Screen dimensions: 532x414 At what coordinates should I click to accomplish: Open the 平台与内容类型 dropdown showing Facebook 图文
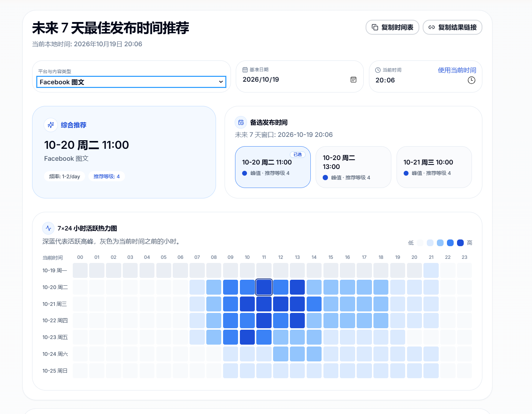pyautogui.click(x=131, y=82)
